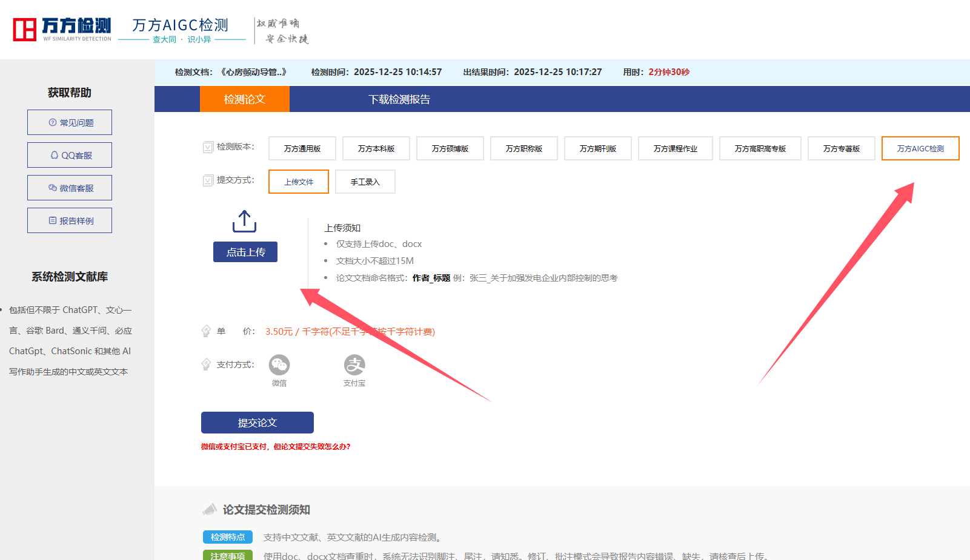The width and height of the screenshot is (970, 560).
Task: Toggle the checkbox beside 检测版本
Action: coord(207,147)
